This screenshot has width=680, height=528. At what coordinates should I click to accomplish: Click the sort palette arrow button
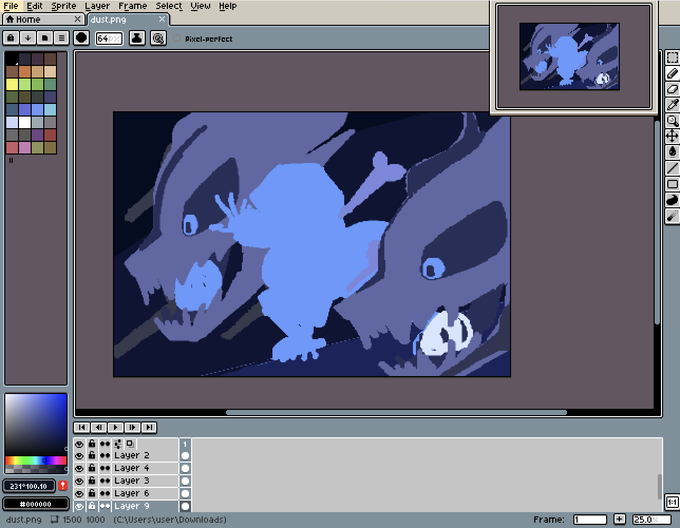click(x=28, y=38)
